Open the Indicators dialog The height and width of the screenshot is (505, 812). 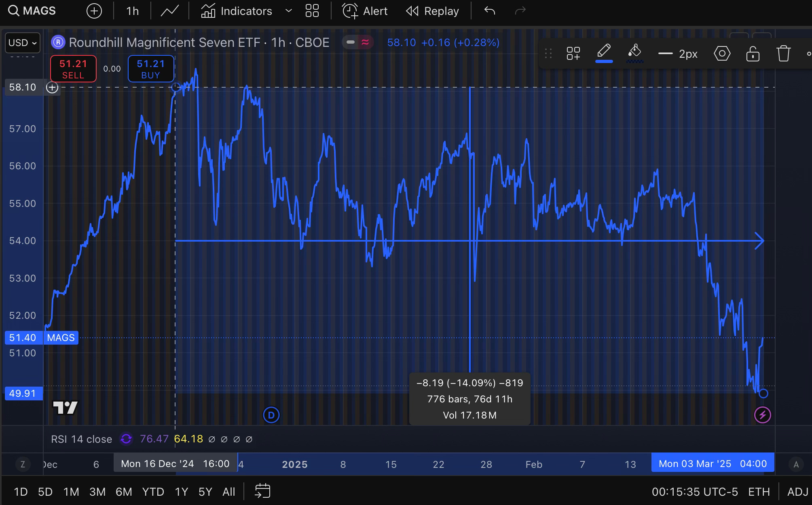237,11
